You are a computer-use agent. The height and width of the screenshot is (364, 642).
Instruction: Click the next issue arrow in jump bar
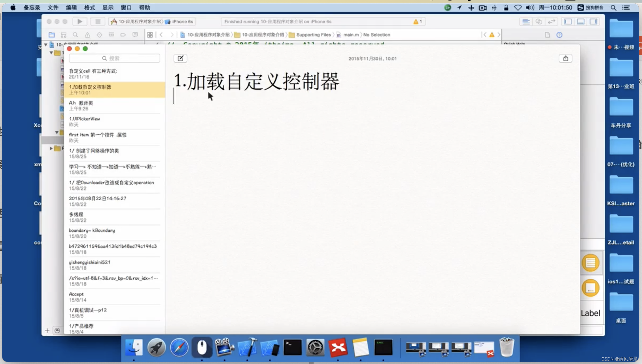pyautogui.click(x=499, y=35)
